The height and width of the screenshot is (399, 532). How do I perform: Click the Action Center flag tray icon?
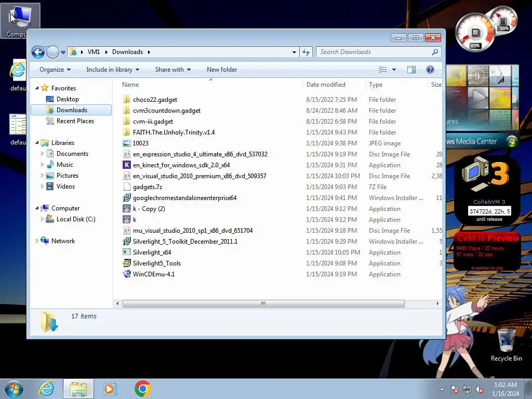pyautogui.click(x=455, y=389)
